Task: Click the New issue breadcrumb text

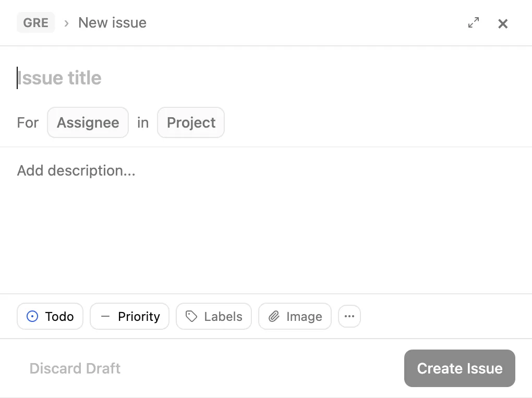Action: click(x=112, y=23)
